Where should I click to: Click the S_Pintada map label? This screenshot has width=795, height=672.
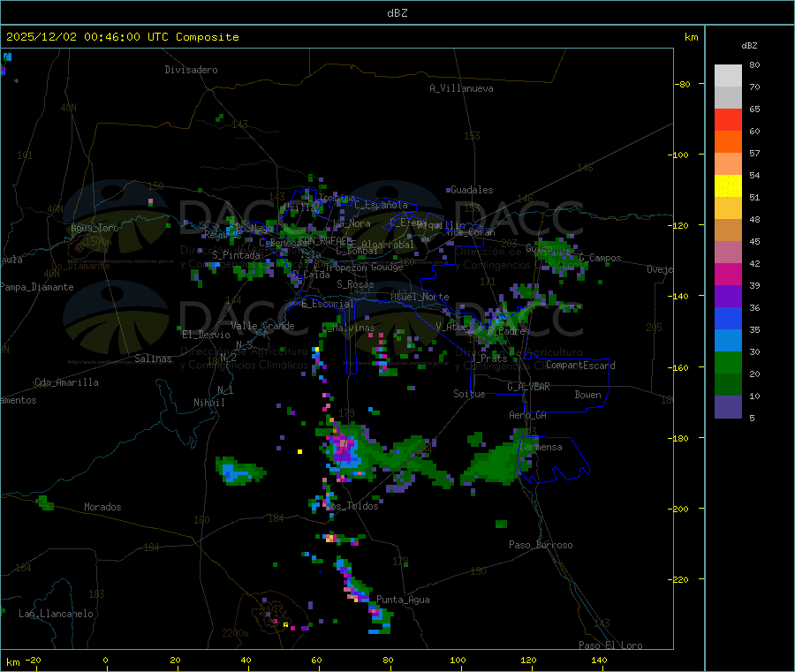pos(236,255)
